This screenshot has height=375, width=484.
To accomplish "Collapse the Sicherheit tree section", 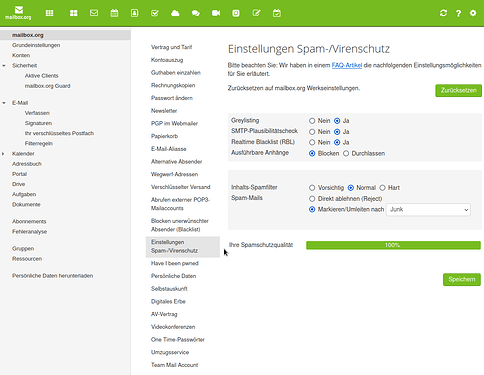I will tap(4, 66).
